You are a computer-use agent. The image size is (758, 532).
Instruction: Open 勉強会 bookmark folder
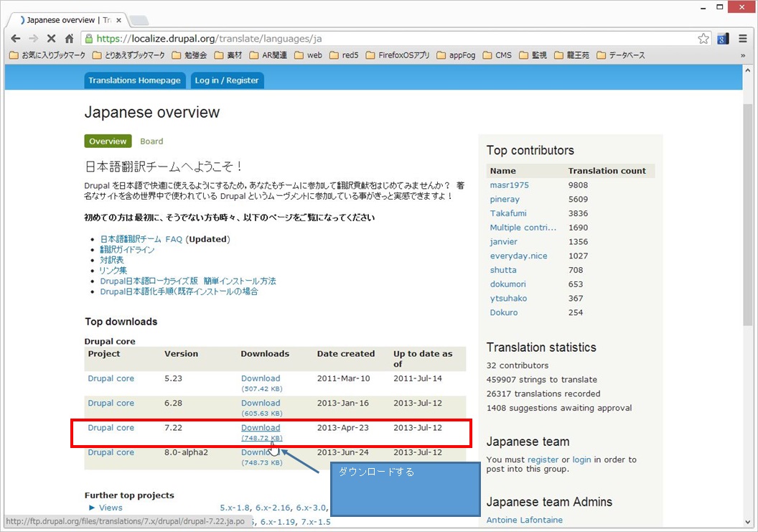(x=189, y=55)
